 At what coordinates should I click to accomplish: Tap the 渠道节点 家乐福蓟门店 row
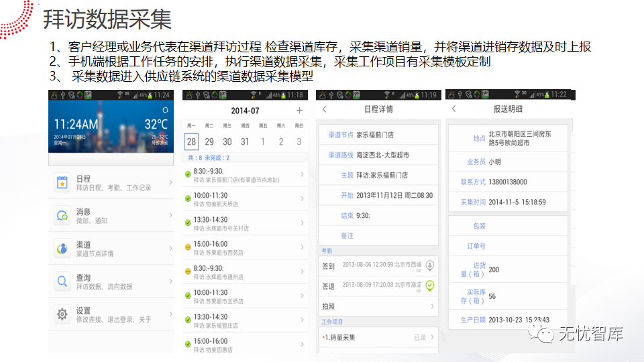tap(378, 135)
